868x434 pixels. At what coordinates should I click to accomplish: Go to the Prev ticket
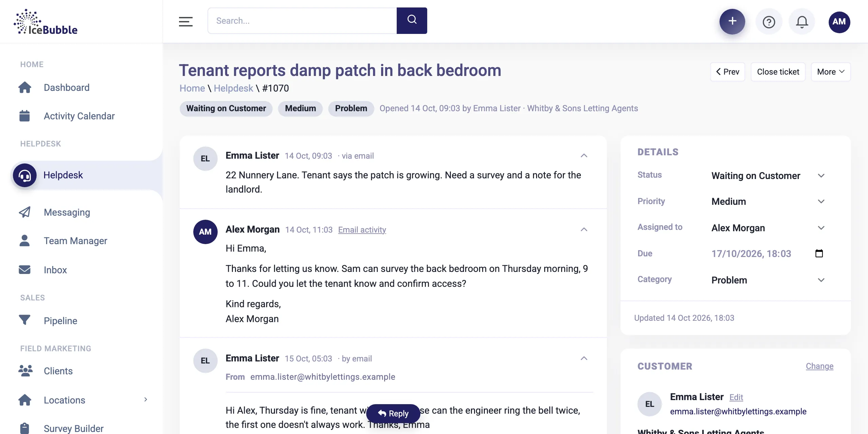point(728,72)
